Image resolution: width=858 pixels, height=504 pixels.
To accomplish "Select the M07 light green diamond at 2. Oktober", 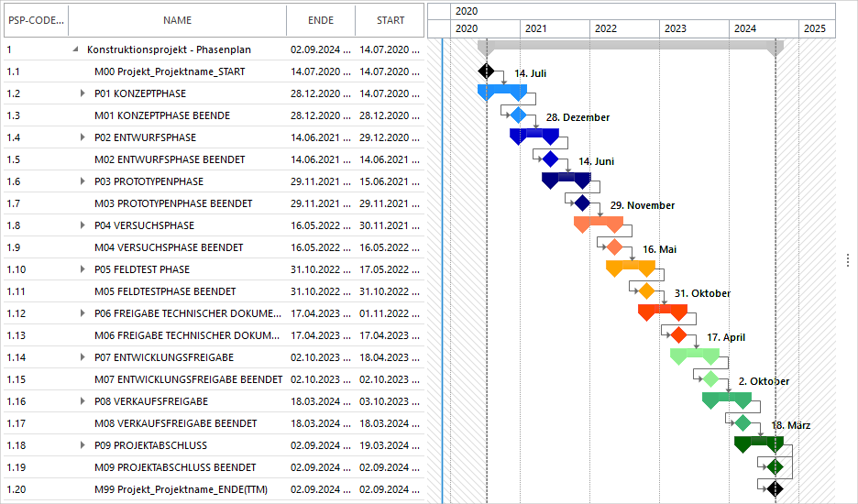I will click(710, 378).
